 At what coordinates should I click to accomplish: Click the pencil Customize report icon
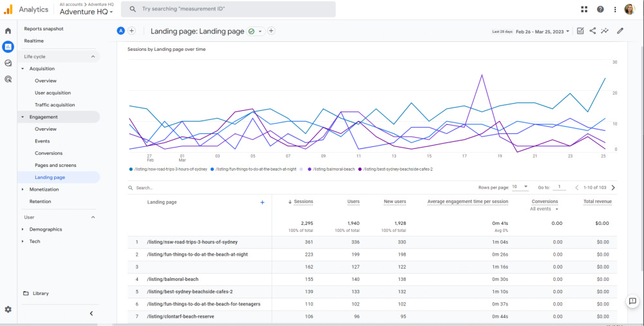pos(620,31)
